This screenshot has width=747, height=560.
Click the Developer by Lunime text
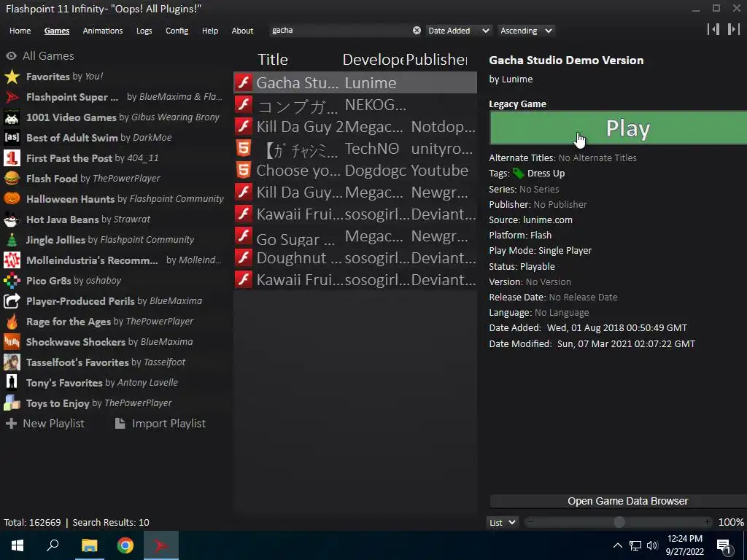point(511,79)
